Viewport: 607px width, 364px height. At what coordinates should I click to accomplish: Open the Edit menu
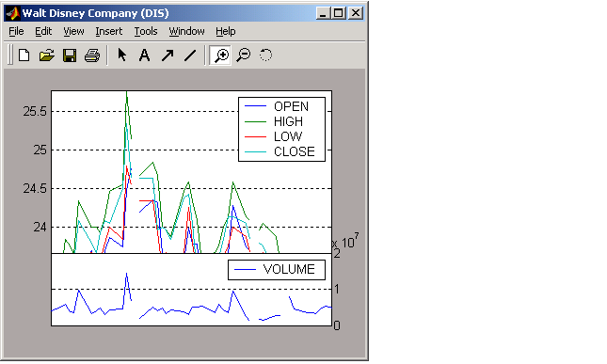pos(43,31)
